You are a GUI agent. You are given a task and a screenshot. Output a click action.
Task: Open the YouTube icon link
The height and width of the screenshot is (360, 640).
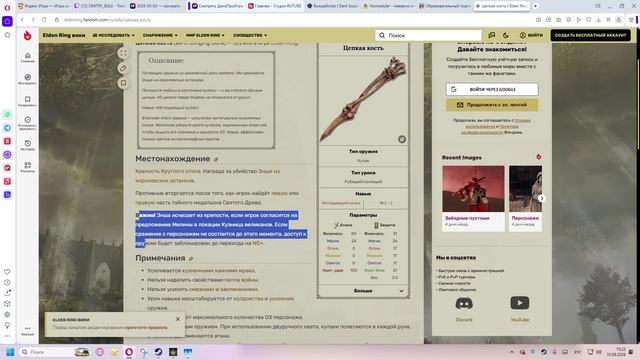(x=520, y=303)
